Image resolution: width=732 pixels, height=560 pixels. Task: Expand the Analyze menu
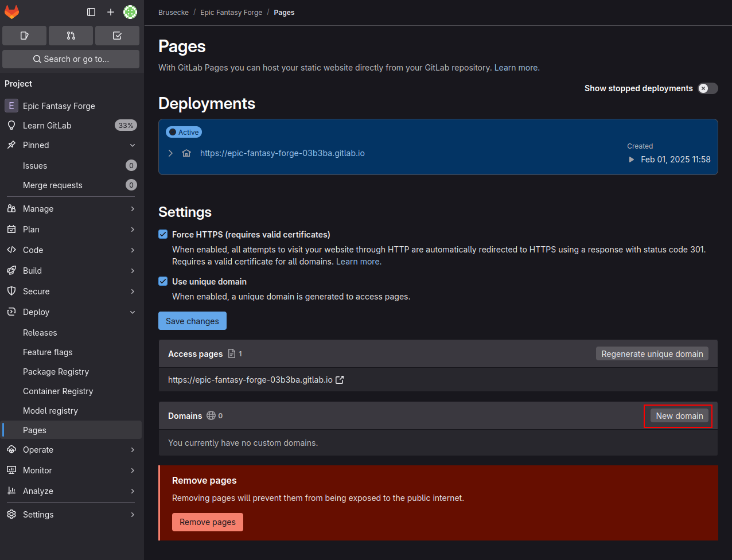pos(72,491)
